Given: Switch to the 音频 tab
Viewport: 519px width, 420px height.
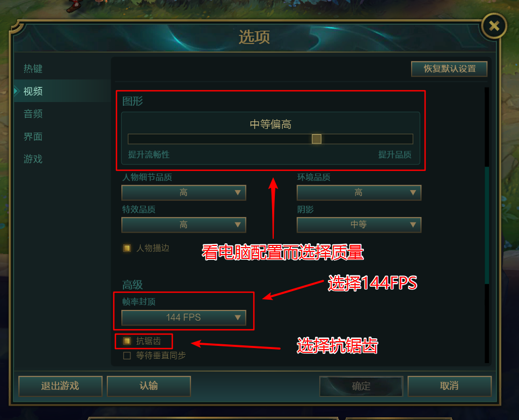Looking at the screenshot, I should click(33, 114).
